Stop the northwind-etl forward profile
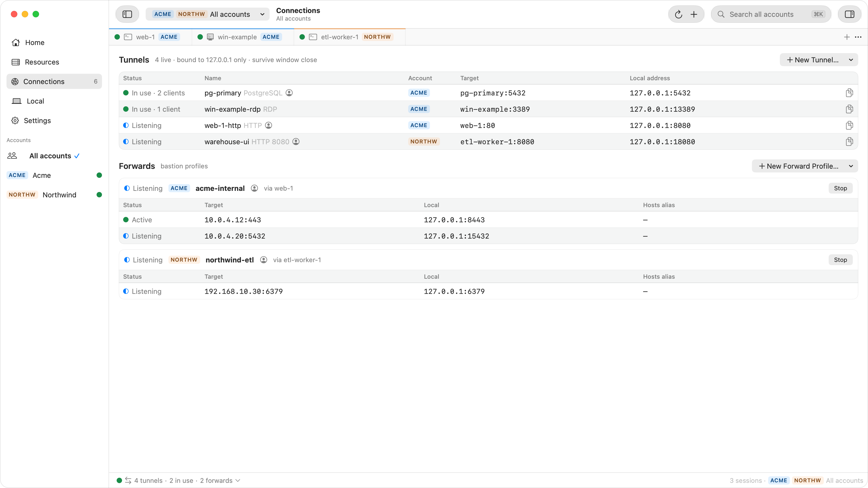Viewport: 868px width, 488px height. click(840, 260)
